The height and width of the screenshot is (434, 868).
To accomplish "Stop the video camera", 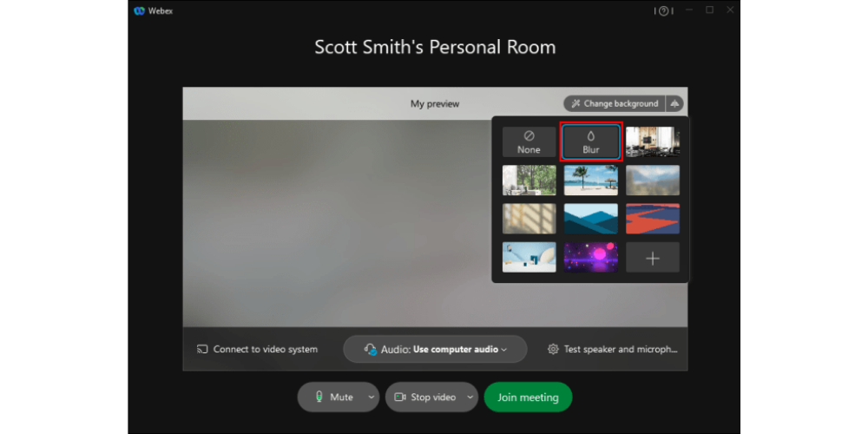I will click(424, 397).
